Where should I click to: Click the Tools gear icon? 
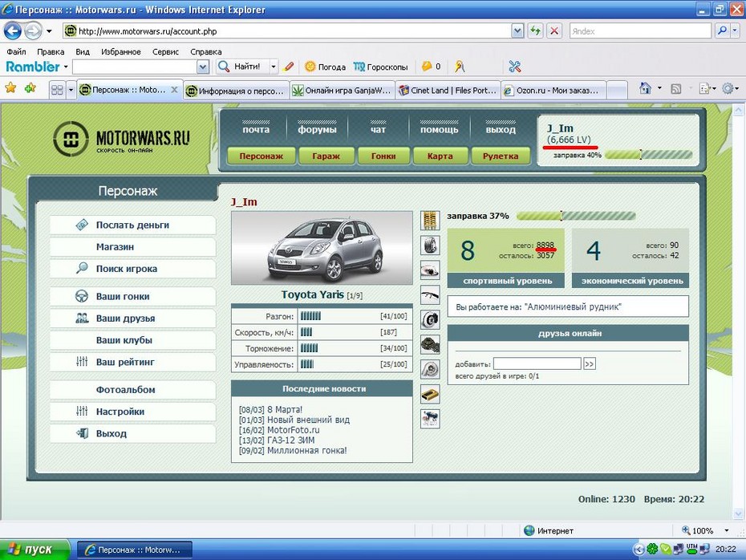[728, 88]
